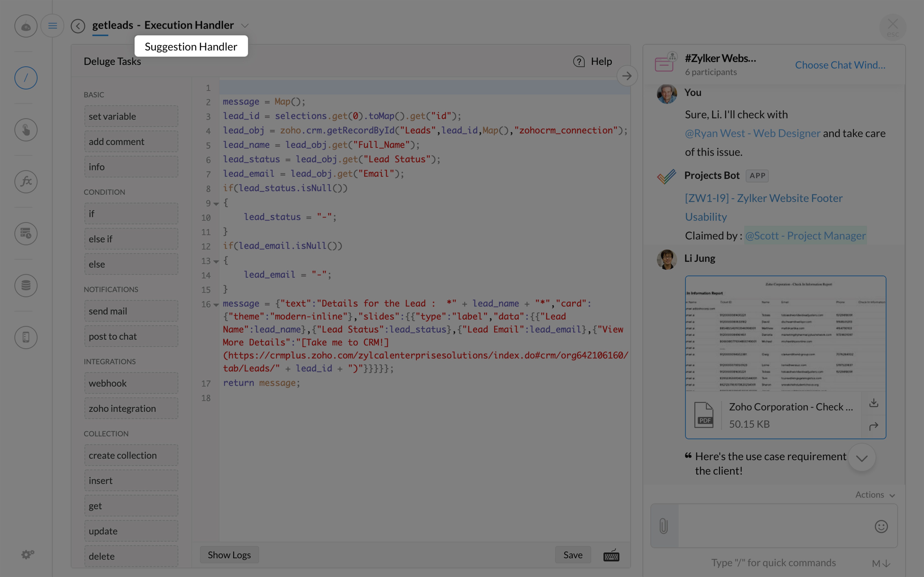Collapse the code block starting at line 9

click(x=216, y=204)
